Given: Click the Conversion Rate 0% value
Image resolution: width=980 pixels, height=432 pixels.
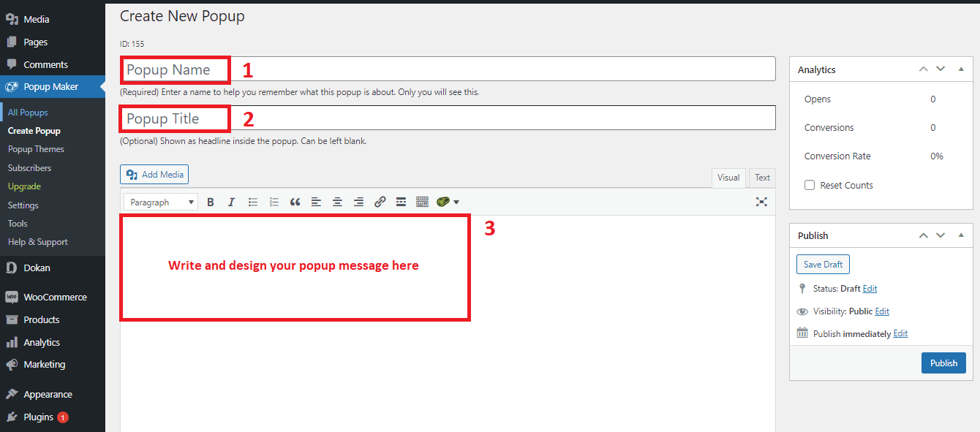Looking at the screenshot, I should click(936, 156).
